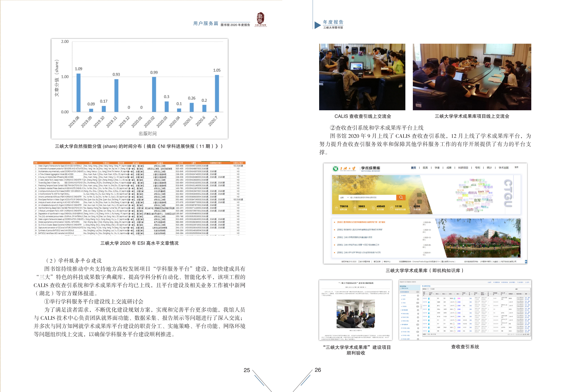Click page number 25
The width and height of the screenshot is (564, 392).
coord(247,370)
